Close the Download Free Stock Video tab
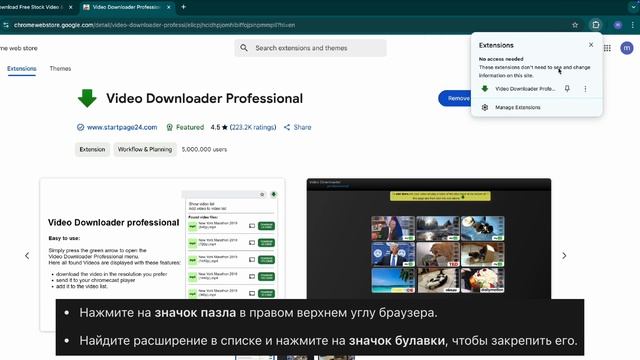Viewport: 640px width, 360px height. pos(70,7)
